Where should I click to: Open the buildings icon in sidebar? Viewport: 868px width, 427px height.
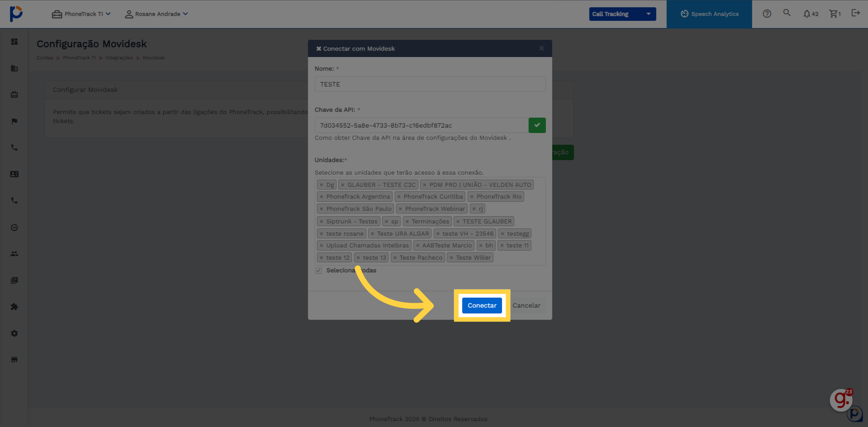tap(14, 68)
